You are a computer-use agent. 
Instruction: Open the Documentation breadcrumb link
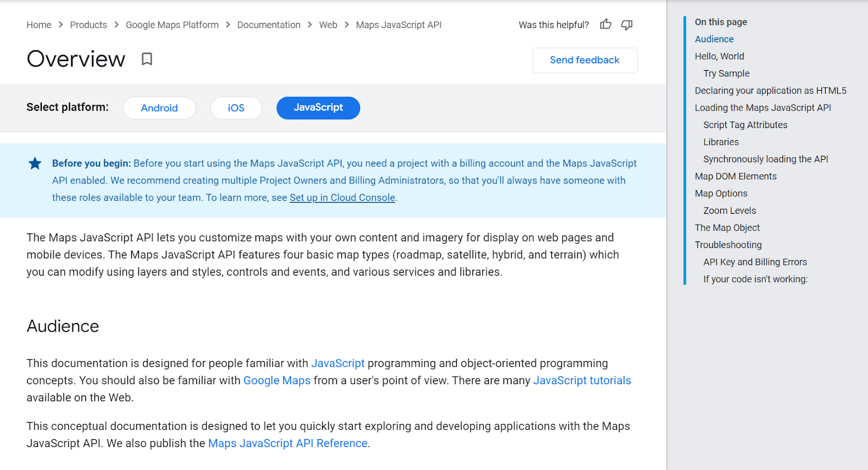point(269,25)
